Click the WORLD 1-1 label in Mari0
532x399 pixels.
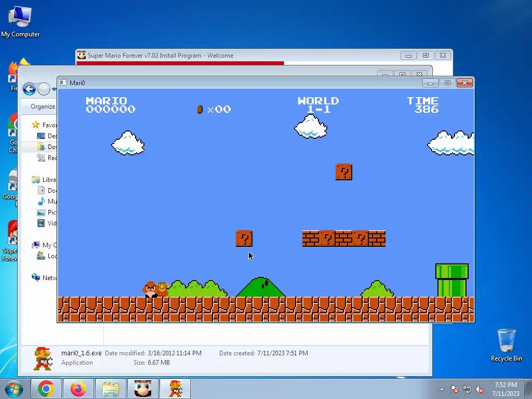[x=318, y=105]
